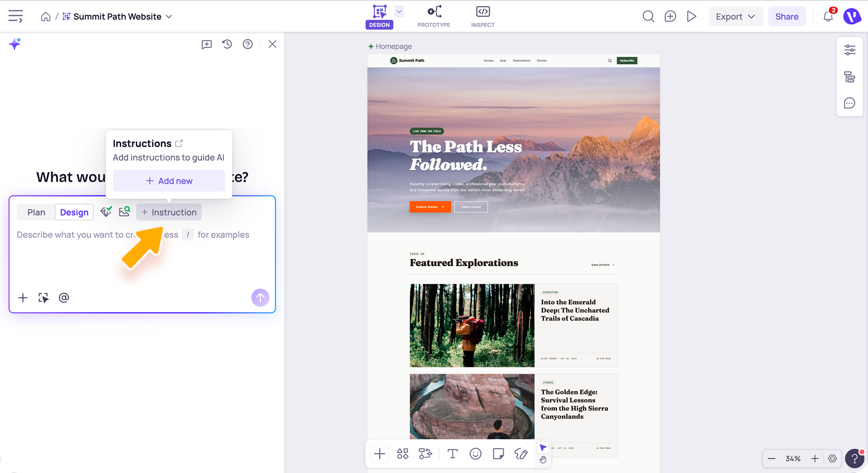This screenshot has width=868, height=473.
Task: Click the Destinations nav item in design
Action: 522,61
